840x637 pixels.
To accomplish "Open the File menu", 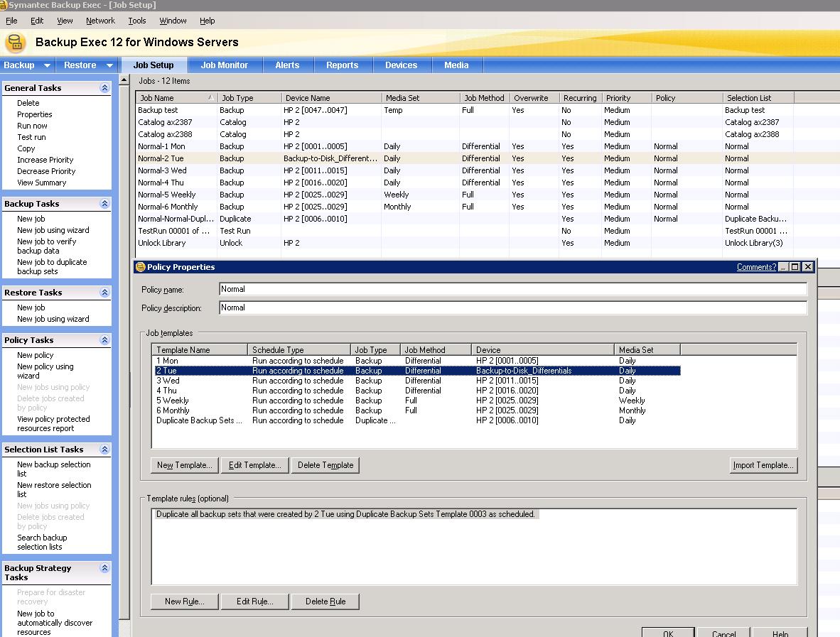I will tap(11, 21).
